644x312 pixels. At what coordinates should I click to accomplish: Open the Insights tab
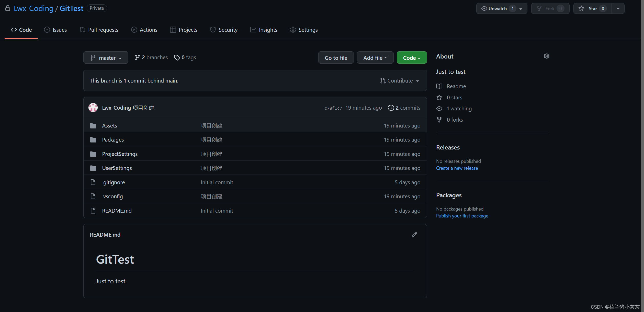pos(264,30)
